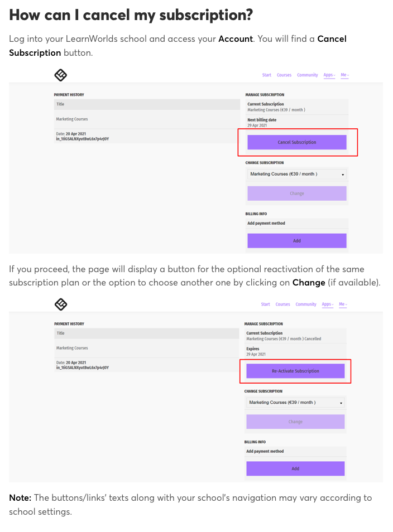Screen dimensions: 393x532
Task: Click the Cancel Subscription button
Action: (x=297, y=142)
